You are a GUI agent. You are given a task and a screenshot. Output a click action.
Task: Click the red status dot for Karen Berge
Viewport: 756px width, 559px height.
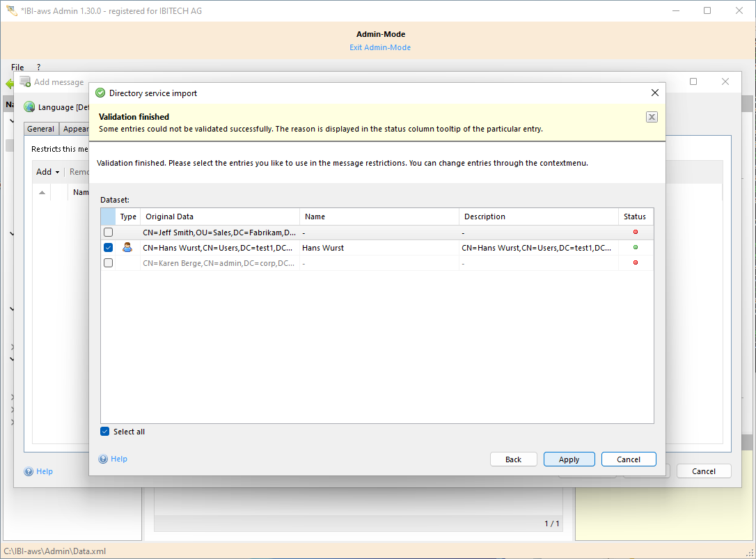coord(635,262)
